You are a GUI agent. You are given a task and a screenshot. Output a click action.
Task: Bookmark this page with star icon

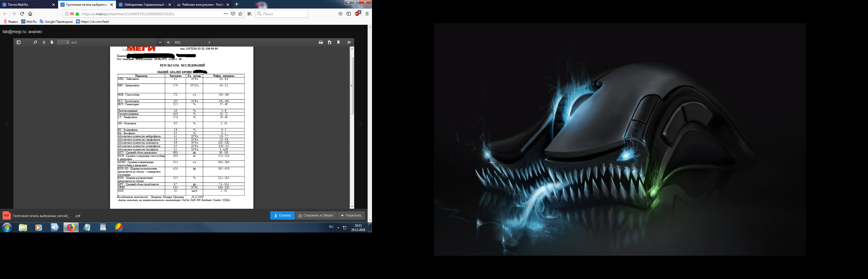(x=240, y=14)
